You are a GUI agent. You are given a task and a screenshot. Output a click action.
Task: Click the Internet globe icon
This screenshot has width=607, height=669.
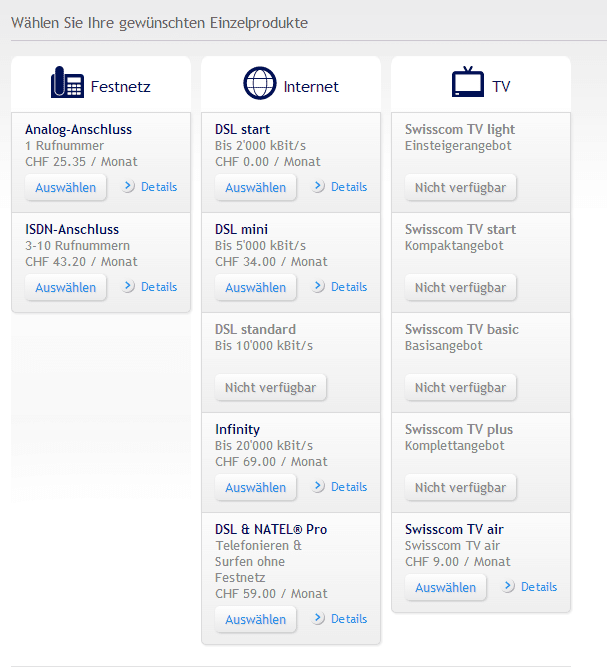(260, 83)
